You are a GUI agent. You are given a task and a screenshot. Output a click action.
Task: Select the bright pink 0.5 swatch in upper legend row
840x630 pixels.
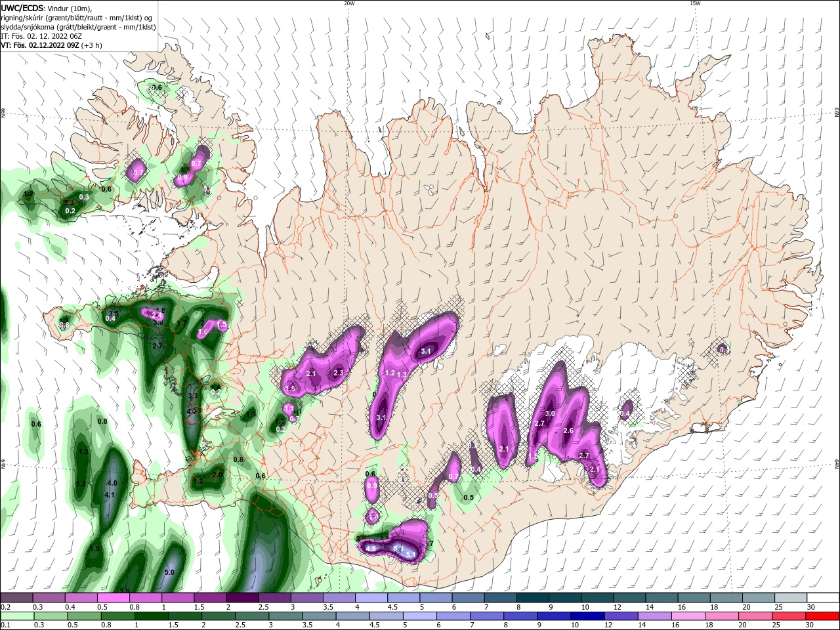[x=113, y=598]
